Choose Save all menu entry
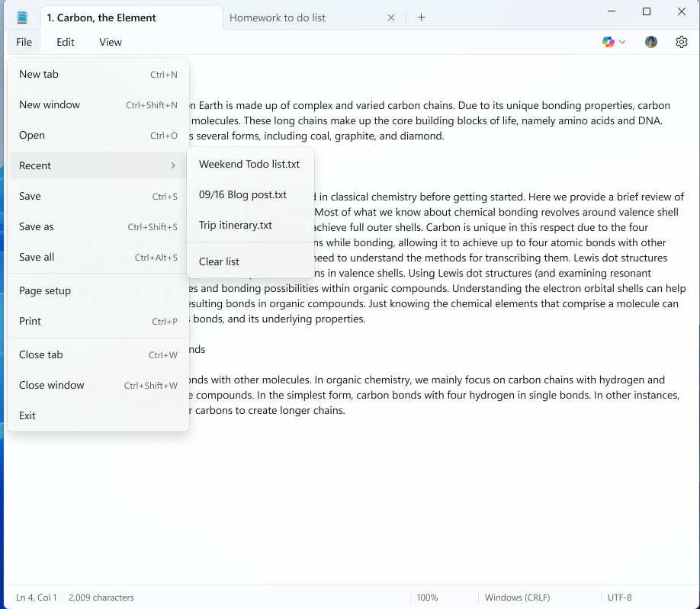Screen dimensions: 700x609 (98, 257)
